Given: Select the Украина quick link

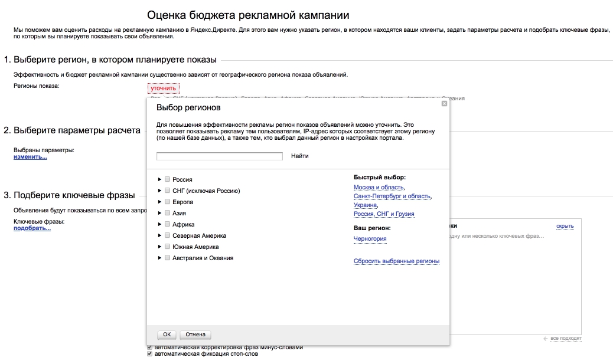Looking at the screenshot, I should tap(365, 205).
